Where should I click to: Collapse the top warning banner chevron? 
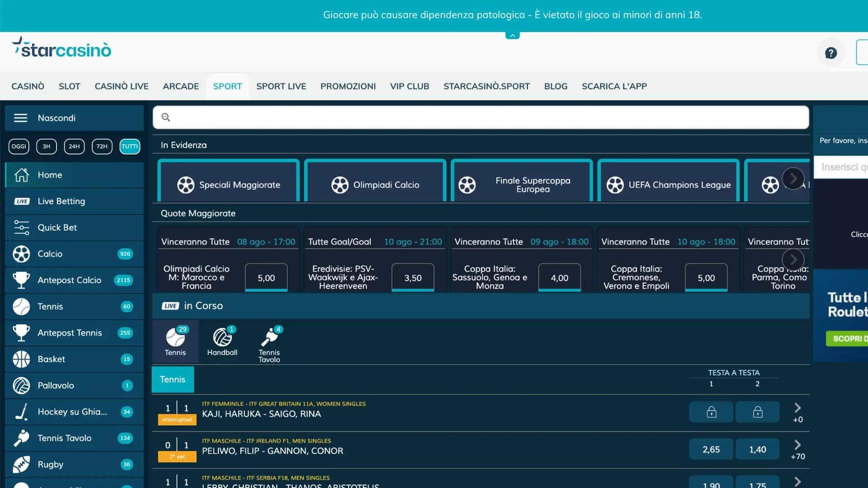pyautogui.click(x=512, y=35)
